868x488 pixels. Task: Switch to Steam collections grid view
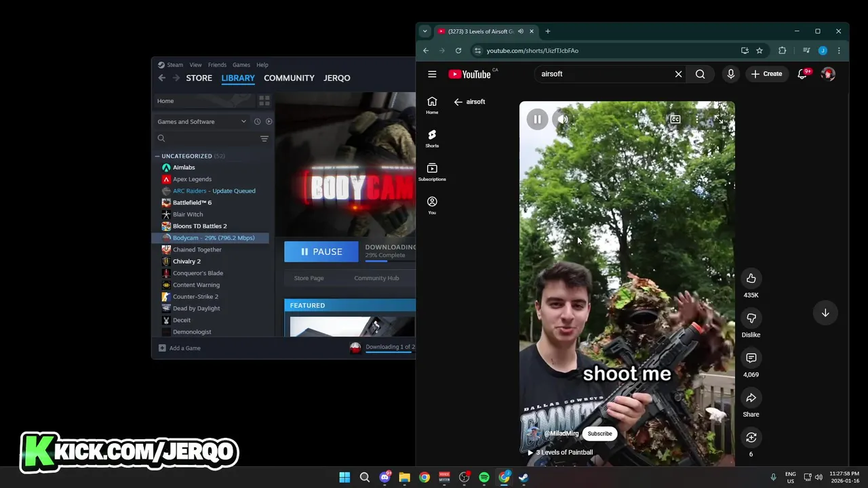pyautogui.click(x=264, y=101)
